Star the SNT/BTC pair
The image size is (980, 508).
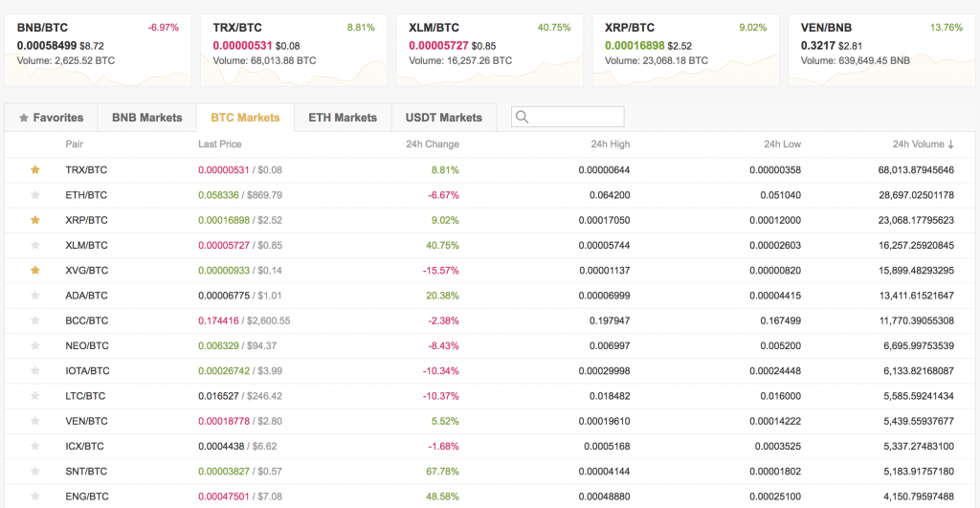[x=35, y=471]
